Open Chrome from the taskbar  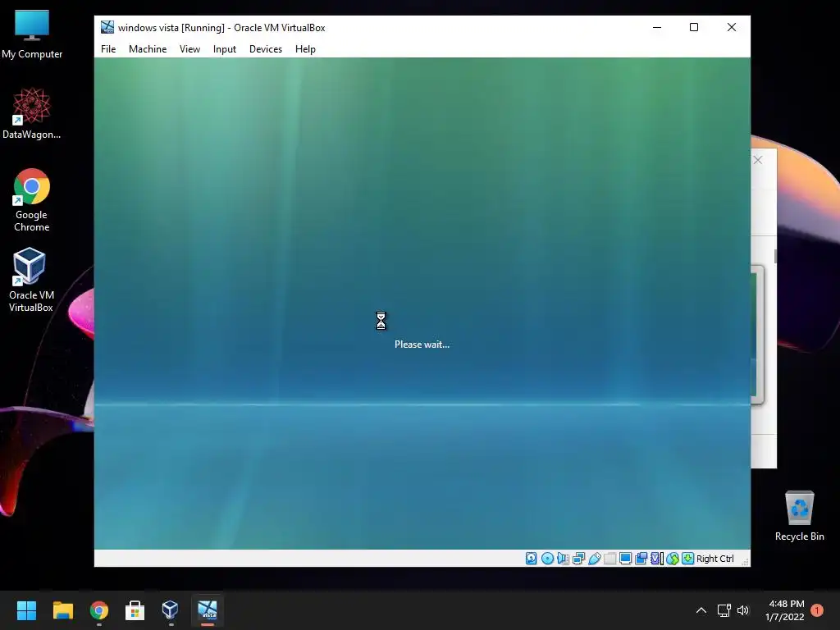click(x=99, y=610)
